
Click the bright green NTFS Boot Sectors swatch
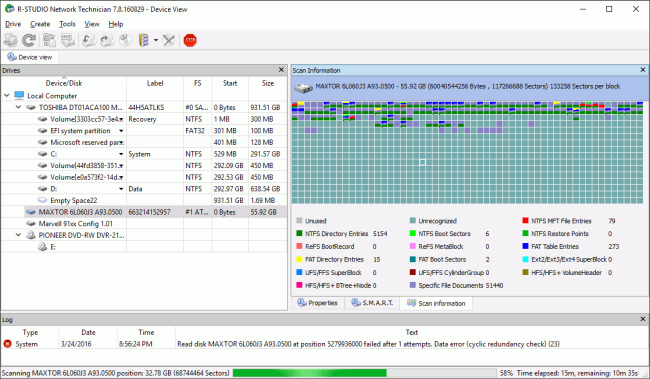coord(412,233)
